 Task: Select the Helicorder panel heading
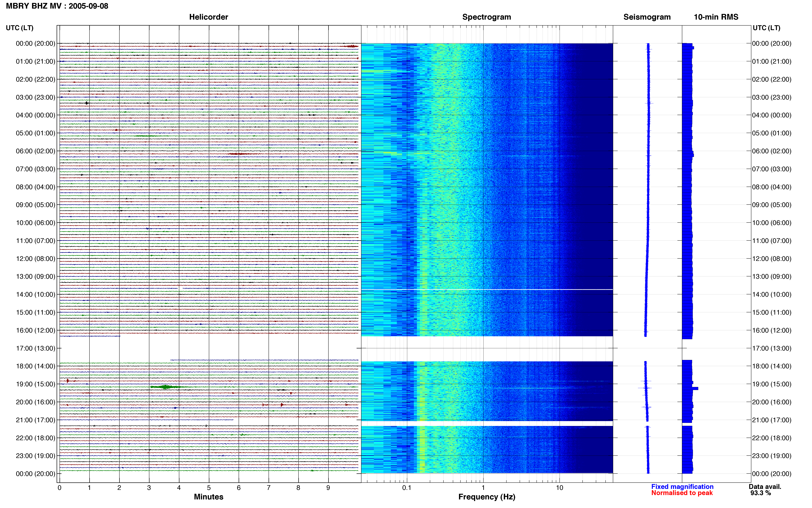[209, 17]
